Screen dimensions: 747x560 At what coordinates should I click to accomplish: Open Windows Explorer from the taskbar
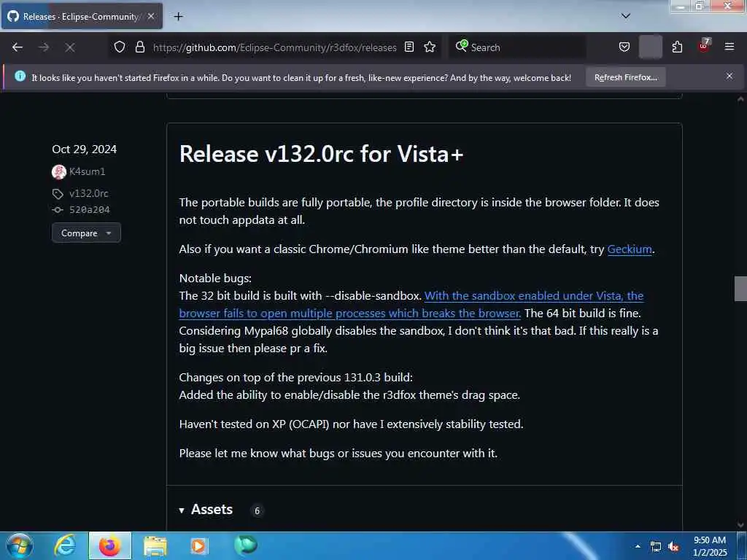click(155, 545)
